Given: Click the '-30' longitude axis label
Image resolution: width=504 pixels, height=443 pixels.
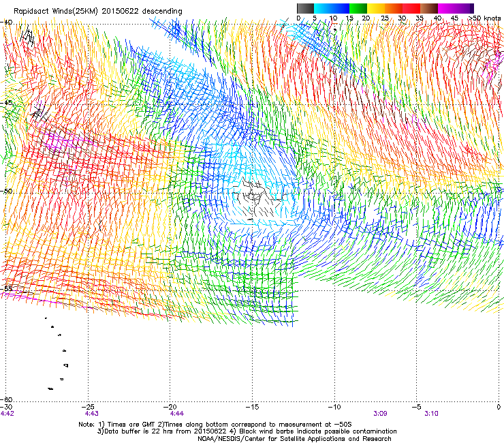Looking at the screenshot, I should click(6, 407).
